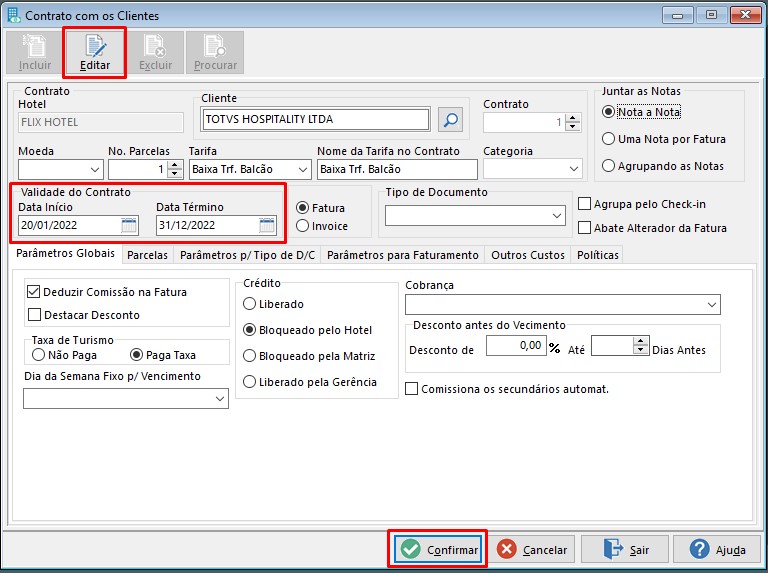Open the Moeda dropdown

pyautogui.click(x=95, y=170)
